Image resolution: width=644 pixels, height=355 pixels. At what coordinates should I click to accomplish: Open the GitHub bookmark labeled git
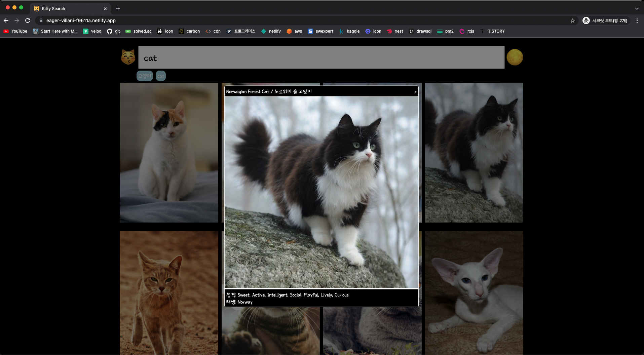pyautogui.click(x=113, y=31)
